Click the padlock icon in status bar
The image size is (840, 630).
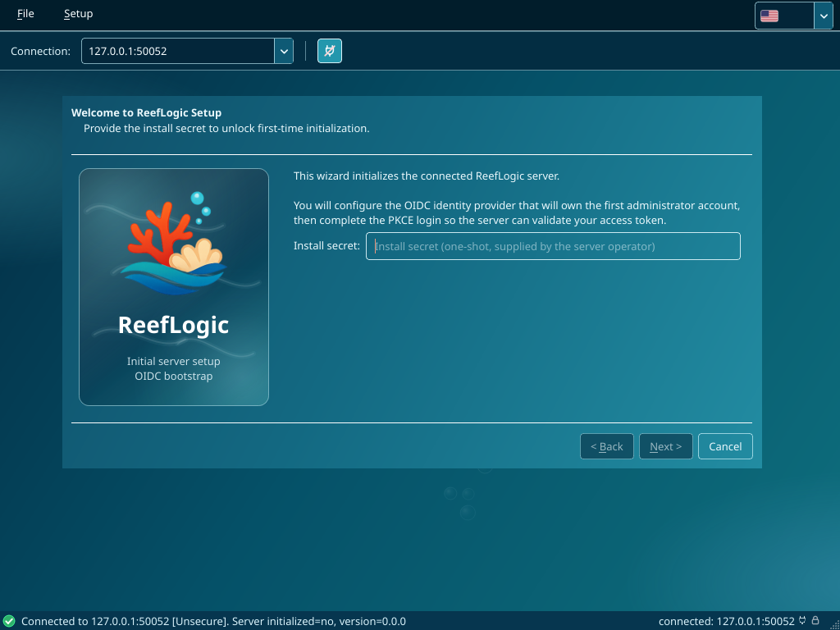(x=815, y=621)
